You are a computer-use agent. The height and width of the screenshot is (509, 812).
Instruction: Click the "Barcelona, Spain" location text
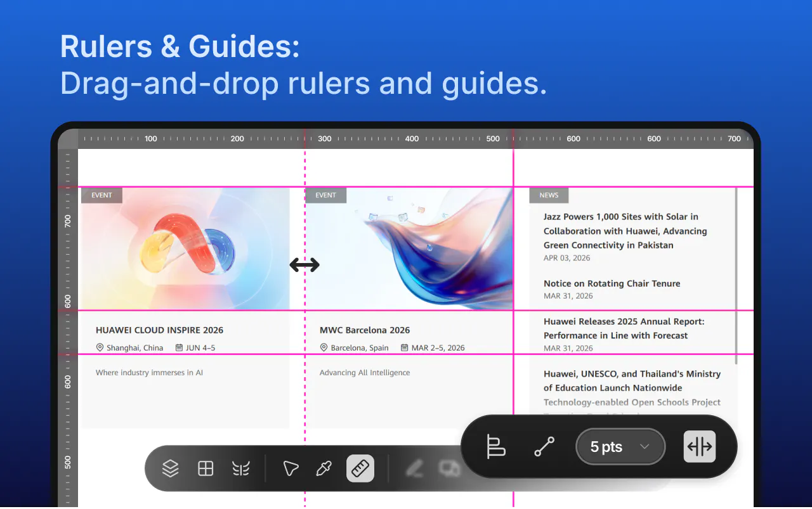click(360, 348)
